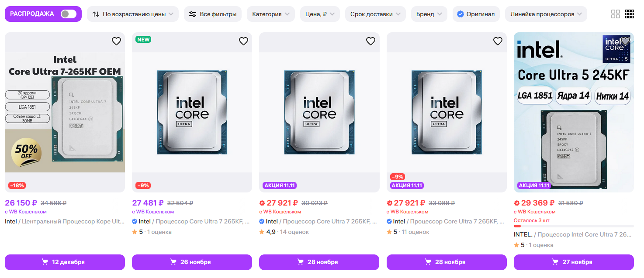Toggle the РАСПРОДАЖА sale switch
644x278 pixels.
coord(69,14)
